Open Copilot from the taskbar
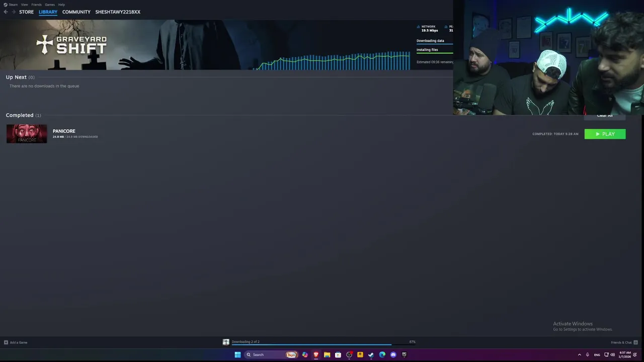Image resolution: width=644 pixels, height=362 pixels. (x=305, y=354)
